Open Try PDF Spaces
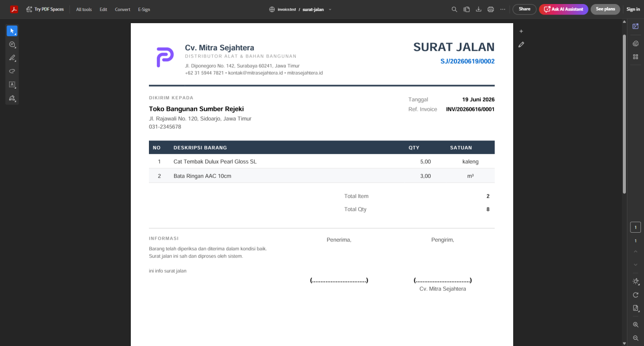The image size is (644, 346). point(45,9)
